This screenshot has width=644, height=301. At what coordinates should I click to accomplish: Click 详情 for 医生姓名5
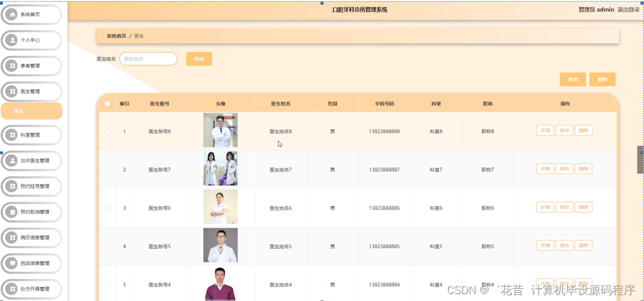545,245
